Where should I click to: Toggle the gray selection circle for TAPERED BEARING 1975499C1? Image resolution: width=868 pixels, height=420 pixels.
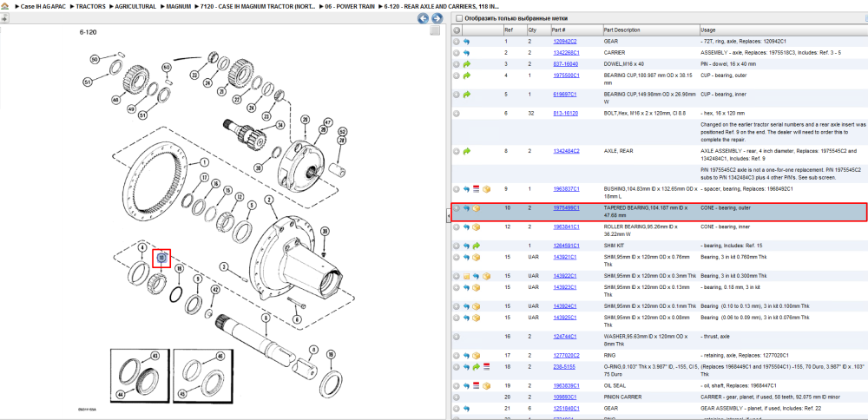(x=457, y=208)
